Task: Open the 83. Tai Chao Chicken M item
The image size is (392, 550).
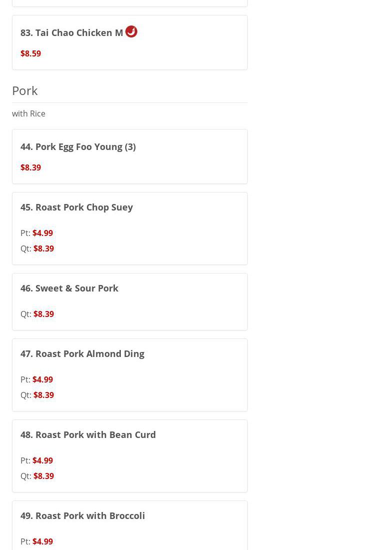Action: tap(72, 33)
